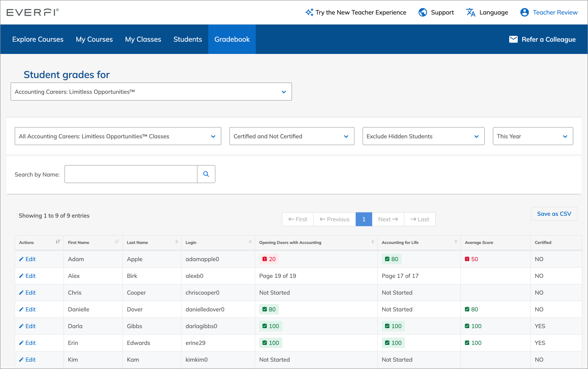Click Adam's green Accounting for Life badge 80

[x=392, y=259]
